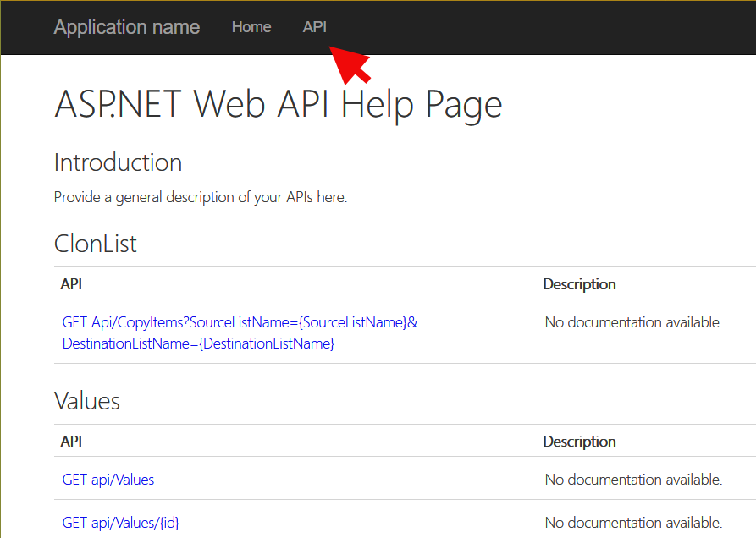Viewport: 756px width, 538px height.
Task: Click the Description column header in Values table
Action: [x=579, y=441]
